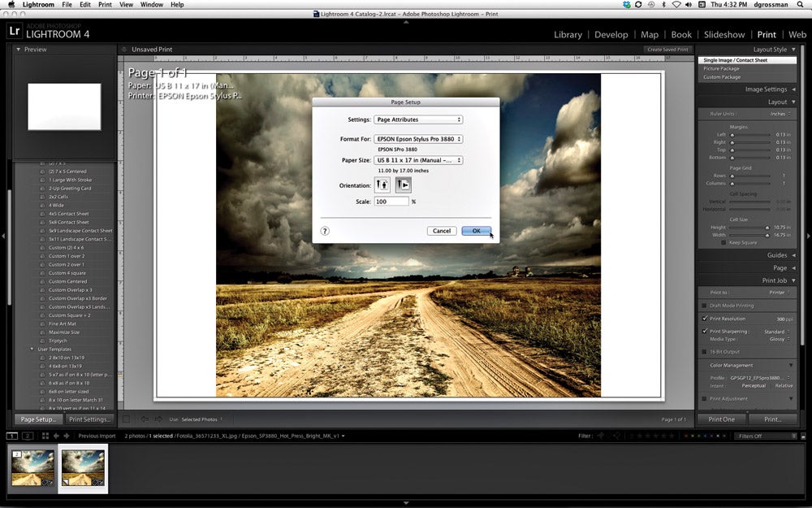This screenshot has height=508, width=812.
Task: Open Ruler Units Inches dropdown
Action: (780, 114)
